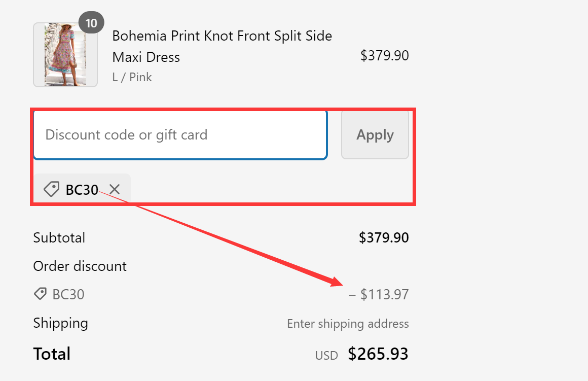Click the Total price $265.93
This screenshot has height=381, width=588.
point(378,354)
